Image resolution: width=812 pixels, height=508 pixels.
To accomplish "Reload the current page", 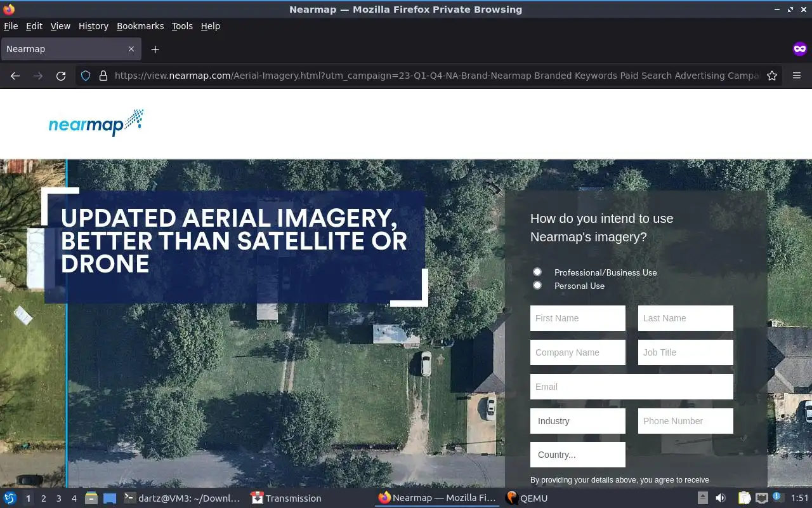I will 61,76.
